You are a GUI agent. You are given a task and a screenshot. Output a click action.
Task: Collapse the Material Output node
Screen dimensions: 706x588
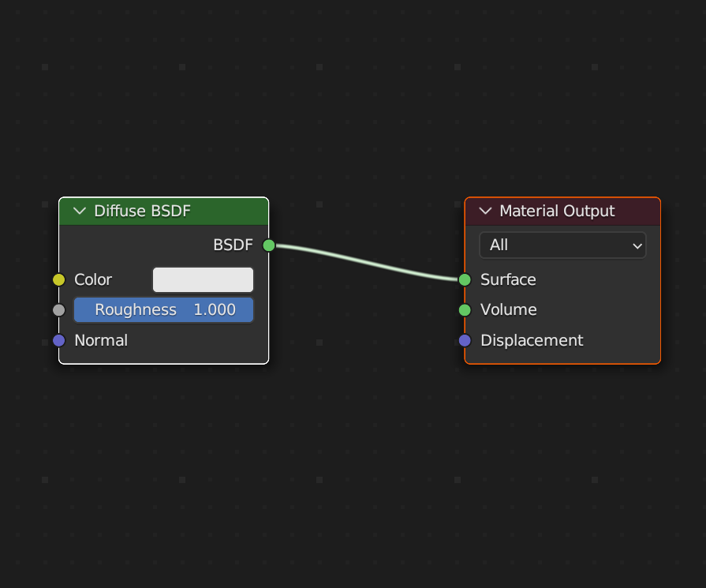(x=484, y=211)
